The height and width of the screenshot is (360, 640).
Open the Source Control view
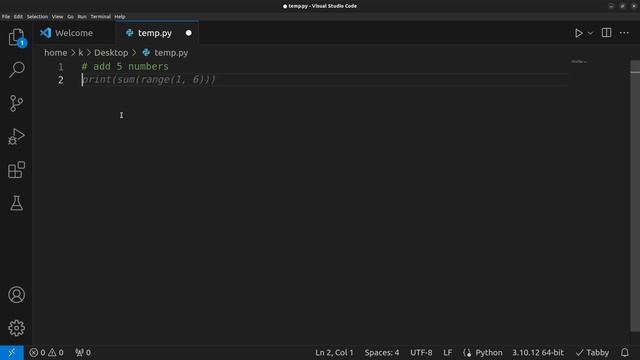tap(16, 103)
